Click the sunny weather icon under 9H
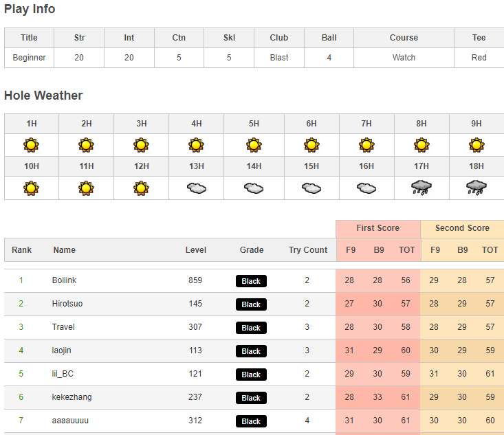 [x=476, y=145]
